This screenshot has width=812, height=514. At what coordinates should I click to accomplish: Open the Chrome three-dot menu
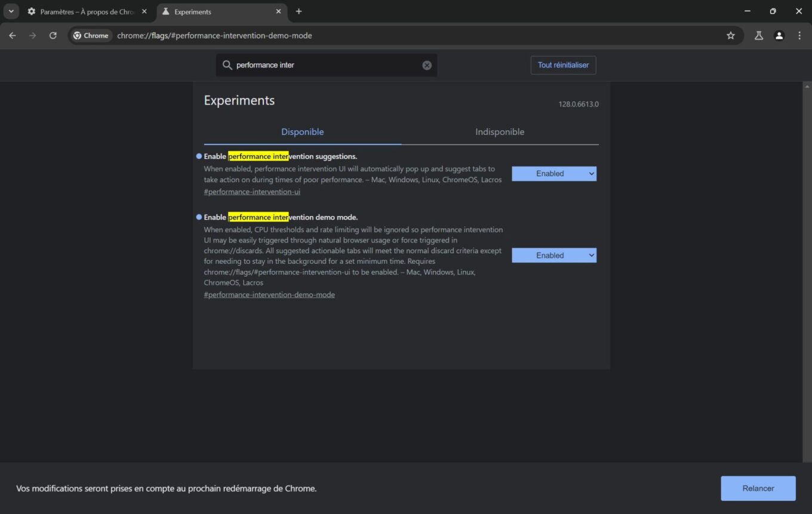[x=799, y=36]
